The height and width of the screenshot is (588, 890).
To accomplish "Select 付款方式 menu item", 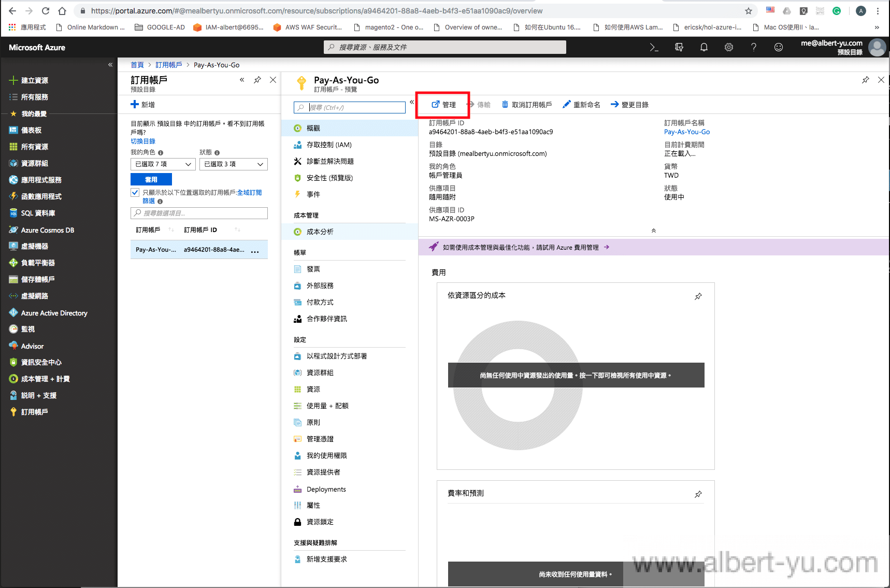I will click(x=350, y=302).
